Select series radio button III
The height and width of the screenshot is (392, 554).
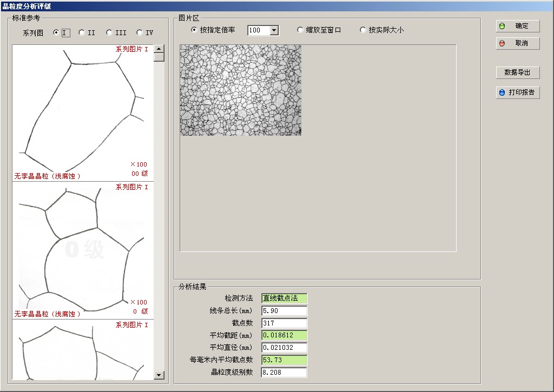click(109, 32)
